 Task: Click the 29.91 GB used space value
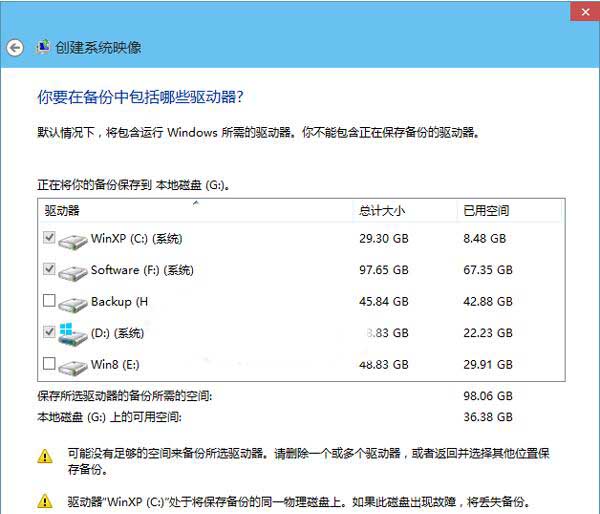click(x=488, y=364)
